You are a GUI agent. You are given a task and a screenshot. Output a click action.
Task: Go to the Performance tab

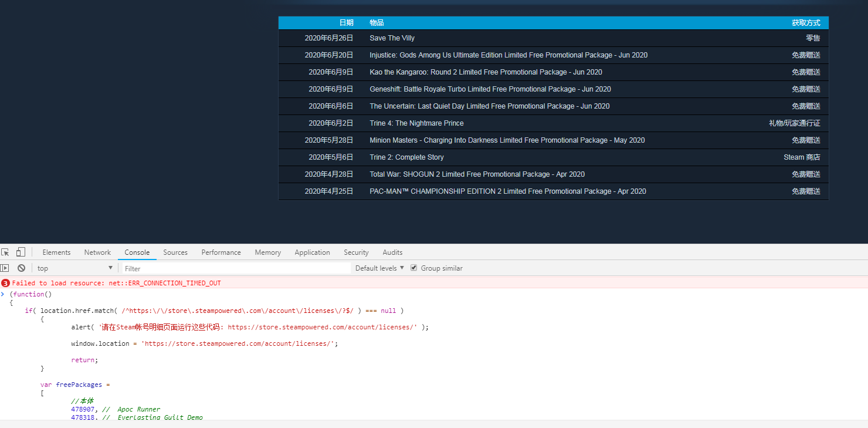221,252
